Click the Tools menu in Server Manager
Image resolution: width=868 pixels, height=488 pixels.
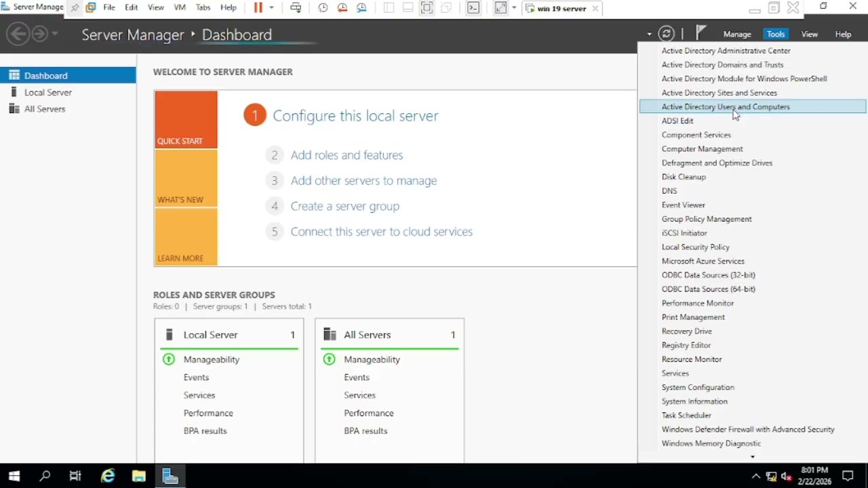[x=776, y=34]
